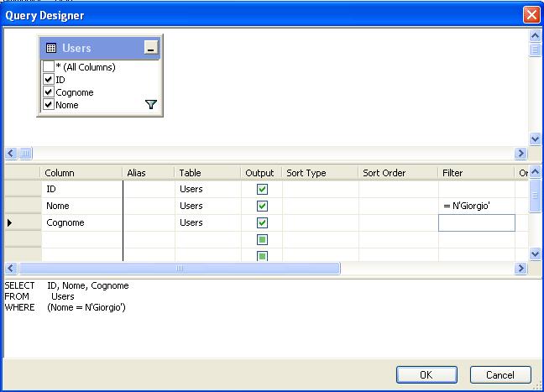544x392 pixels.
Task: Toggle Output checkbox for the ID row
Action: coord(262,189)
